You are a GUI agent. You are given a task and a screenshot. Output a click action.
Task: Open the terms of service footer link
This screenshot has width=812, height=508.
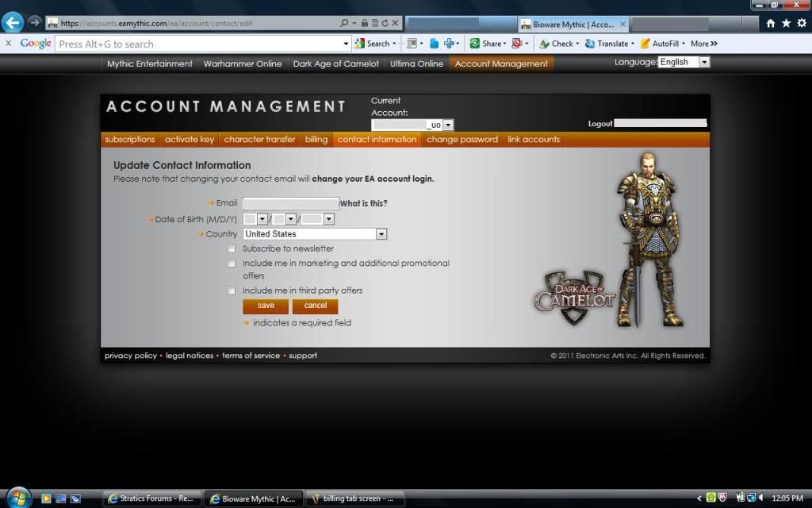251,356
